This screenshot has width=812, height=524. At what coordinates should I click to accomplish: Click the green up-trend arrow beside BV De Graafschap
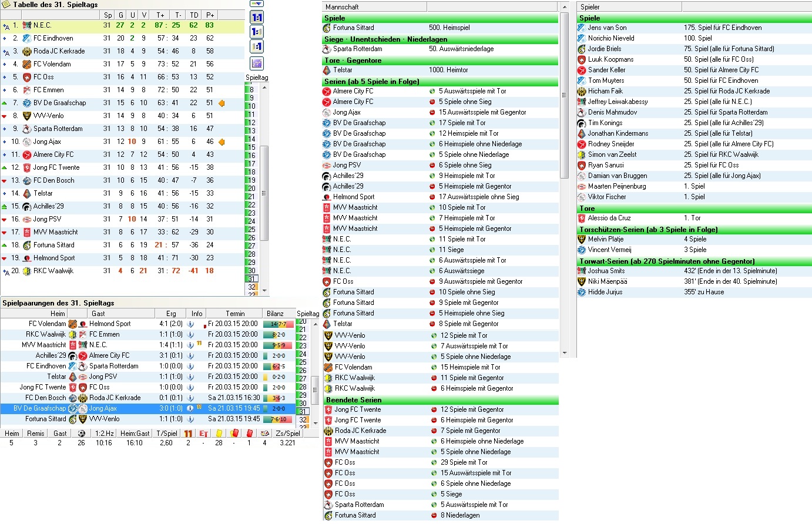(x=5, y=103)
